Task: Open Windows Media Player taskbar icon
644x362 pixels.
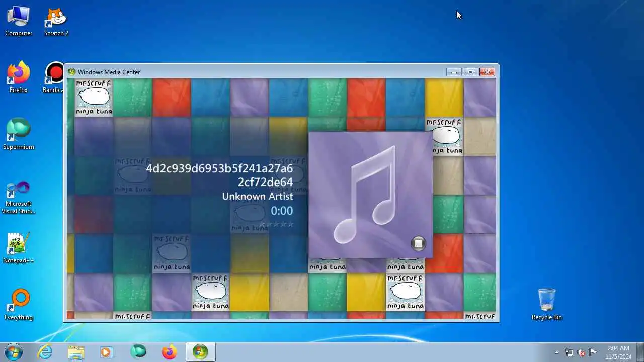Action: pos(106,352)
